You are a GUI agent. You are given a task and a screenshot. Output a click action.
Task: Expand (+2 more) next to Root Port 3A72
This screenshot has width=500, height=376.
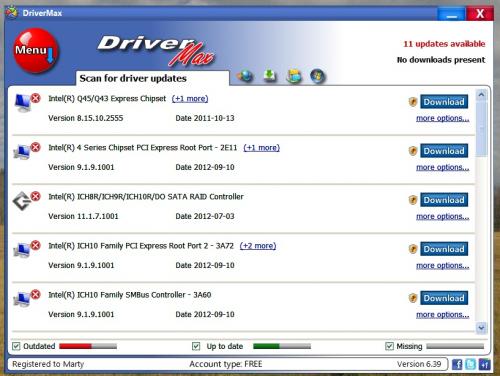258,246
